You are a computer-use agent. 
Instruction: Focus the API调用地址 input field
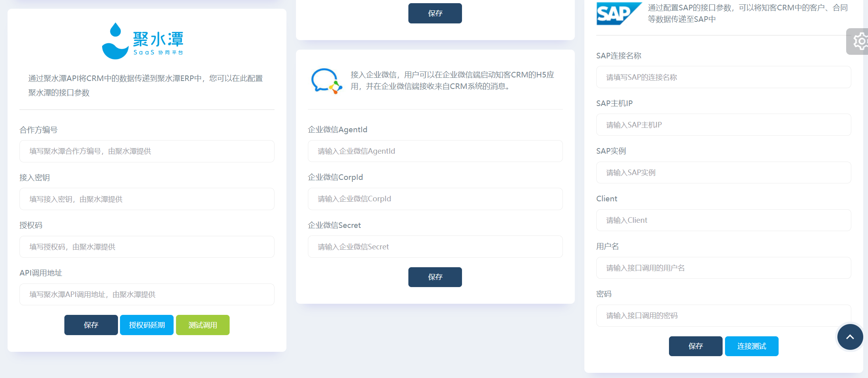pyautogui.click(x=147, y=294)
